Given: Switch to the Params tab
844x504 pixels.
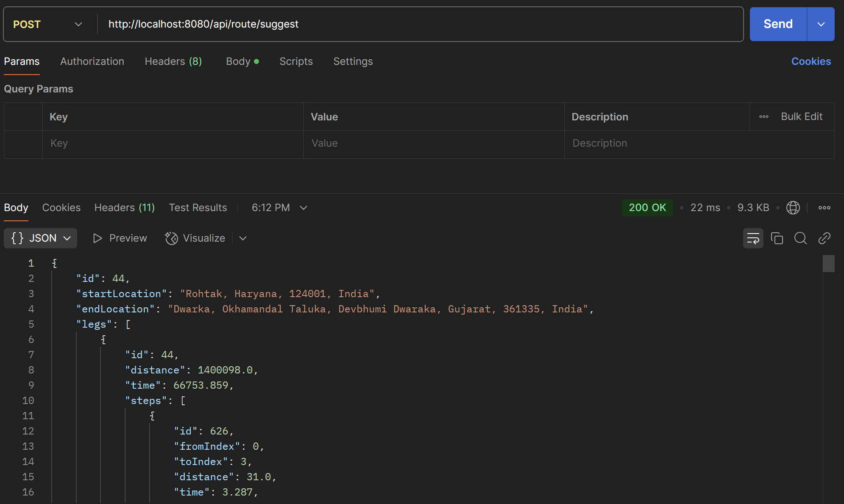Looking at the screenshot, I should click(22, 61).
